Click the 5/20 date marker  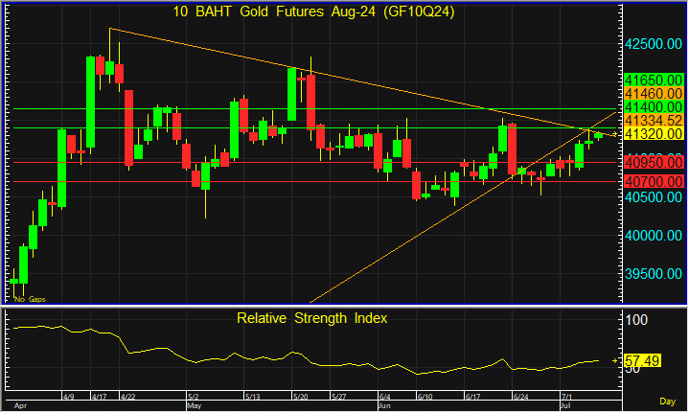299,397
